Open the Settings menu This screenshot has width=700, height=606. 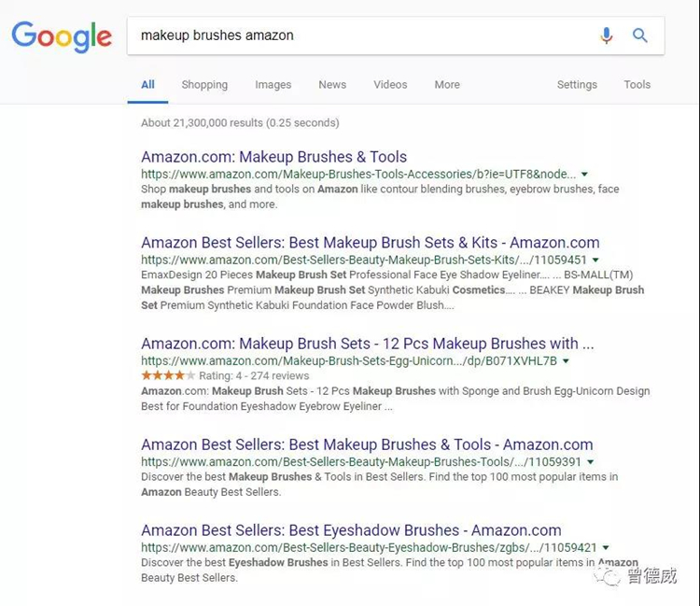[577, 84]
